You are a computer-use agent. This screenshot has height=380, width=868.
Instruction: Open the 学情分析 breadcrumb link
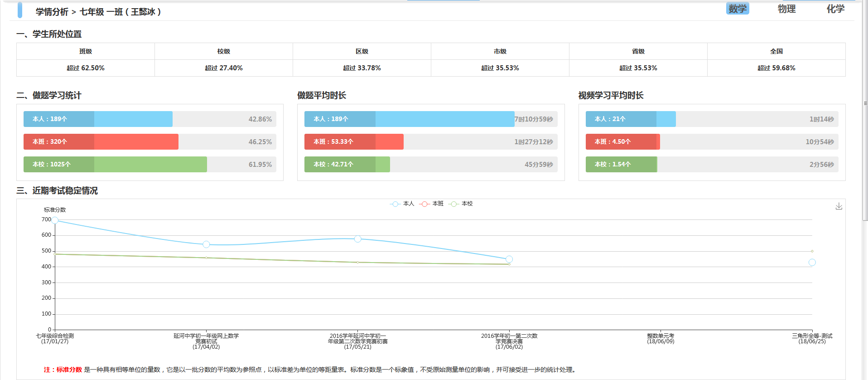tap(52, 12)
